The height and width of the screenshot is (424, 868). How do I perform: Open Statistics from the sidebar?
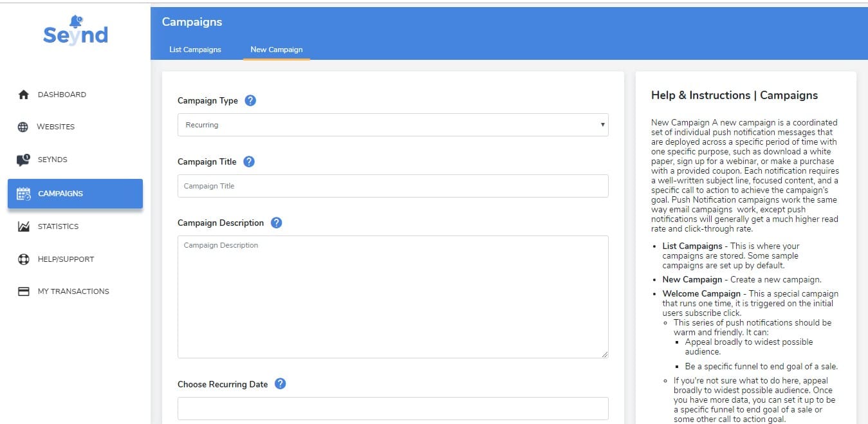pyautogui.click(x=58, y=226)
